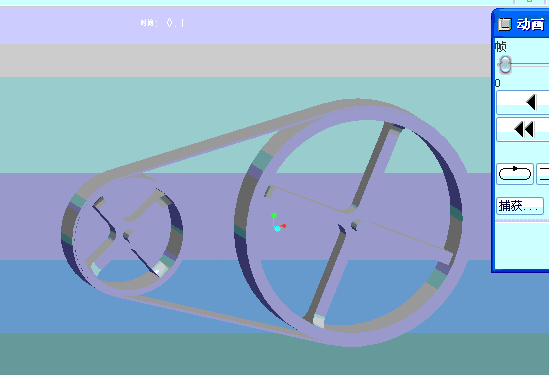
Task: Select the large pulley hub center
Action: pos(347,219)
